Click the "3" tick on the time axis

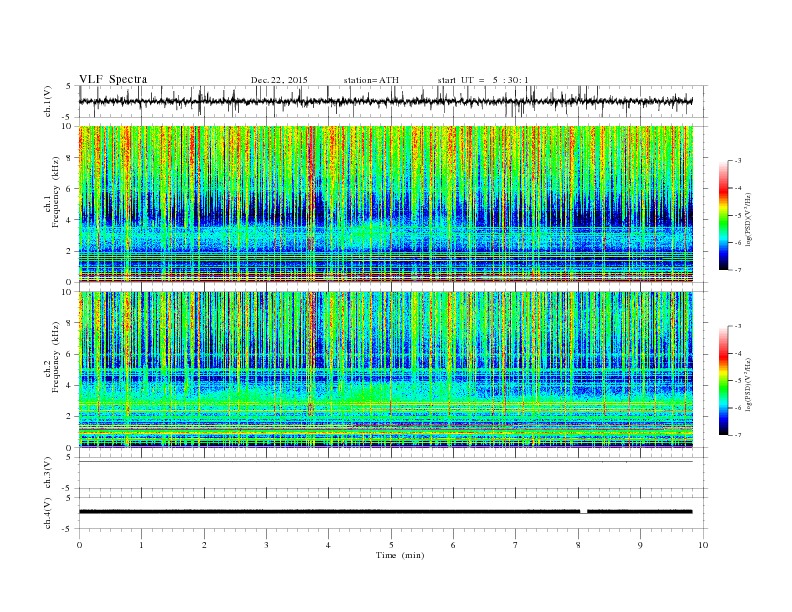pyautogui.click(x=266, y=545)
